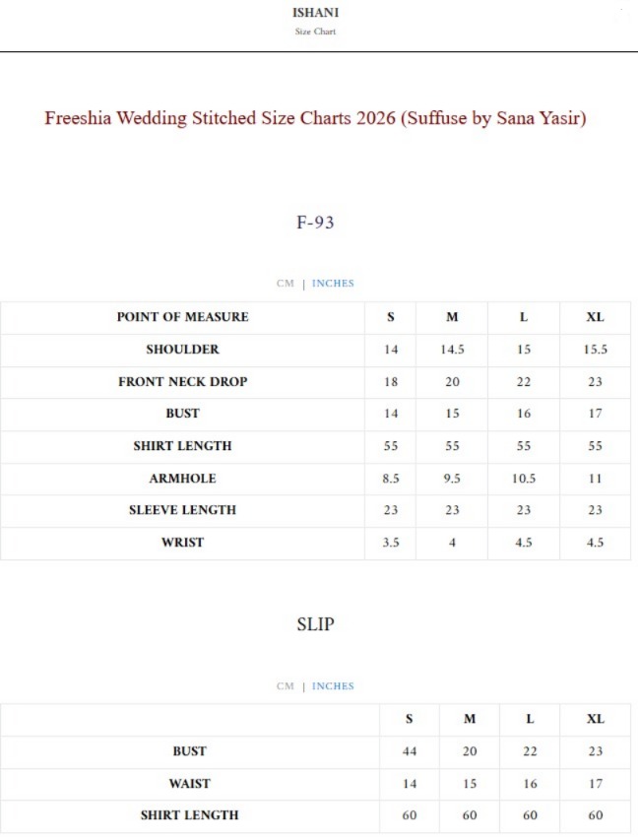Switch the F-93 chart to CM
This screenshot has width=638, height=840.
tap(286, 284)
